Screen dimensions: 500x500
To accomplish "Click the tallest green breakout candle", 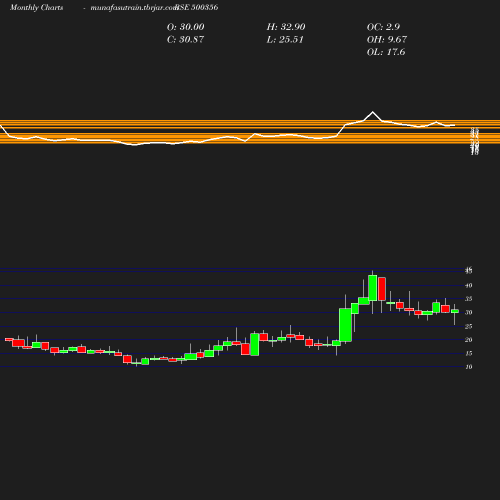I will pyautogui.click(x=345, y=325).
